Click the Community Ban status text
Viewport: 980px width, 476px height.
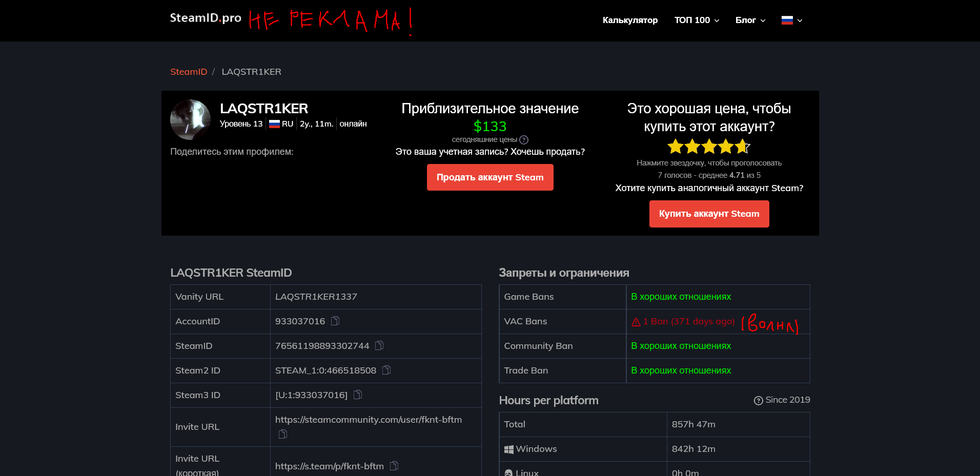681,346
